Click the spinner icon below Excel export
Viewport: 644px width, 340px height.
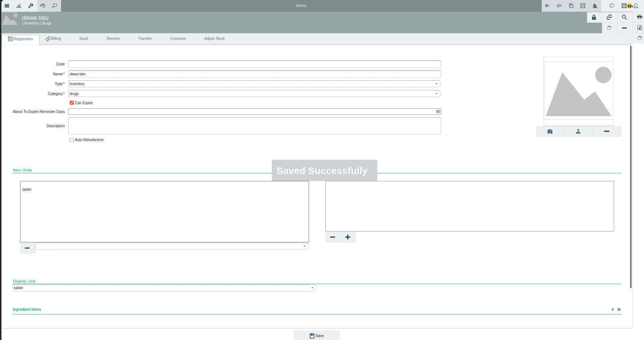point(639,38)
